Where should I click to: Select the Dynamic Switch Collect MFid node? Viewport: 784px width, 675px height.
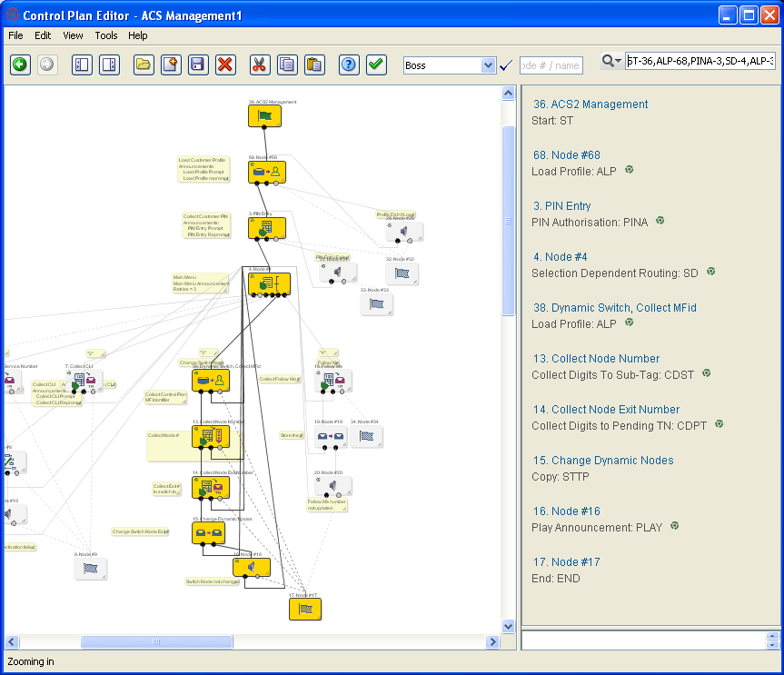[211, 381]
